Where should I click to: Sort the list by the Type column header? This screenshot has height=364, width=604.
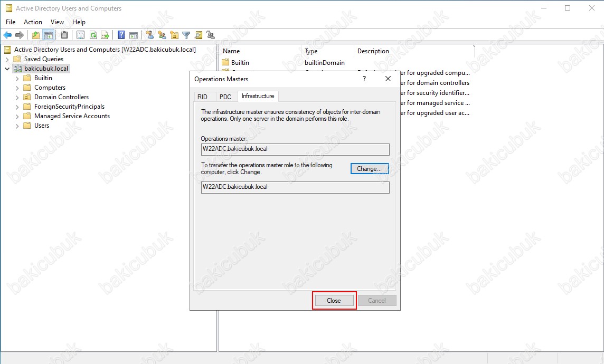point(327,51)
